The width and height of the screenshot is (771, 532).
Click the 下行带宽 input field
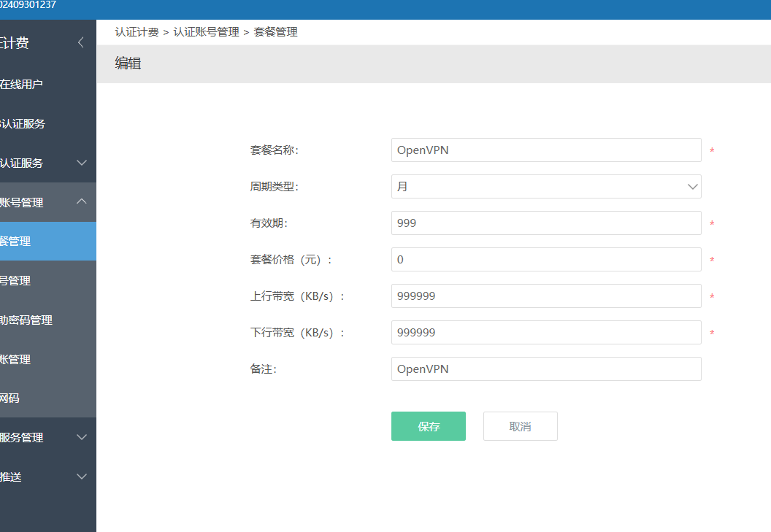[546, 332]
